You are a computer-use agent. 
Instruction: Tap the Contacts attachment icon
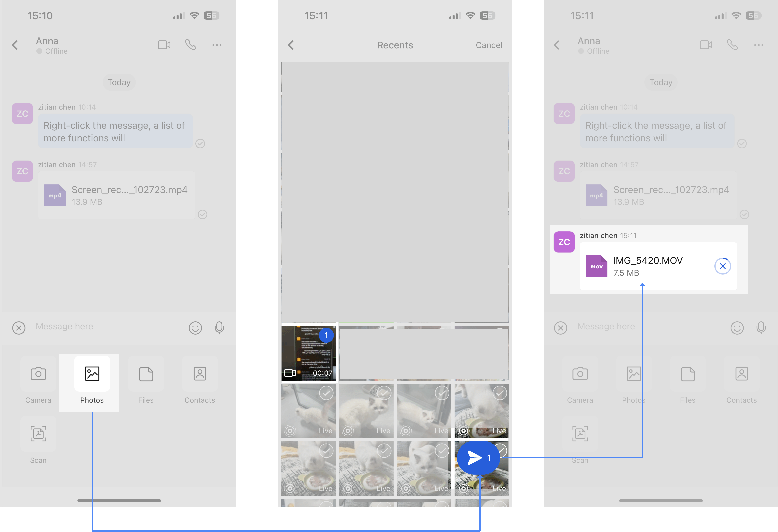tap(200, 374)
